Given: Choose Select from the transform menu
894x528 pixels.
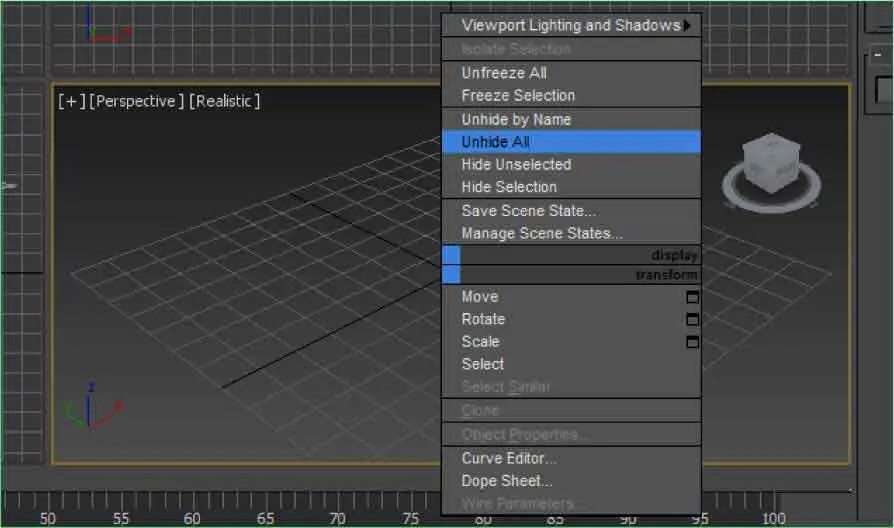Looking at the screenshot, I should click(571, 364).
